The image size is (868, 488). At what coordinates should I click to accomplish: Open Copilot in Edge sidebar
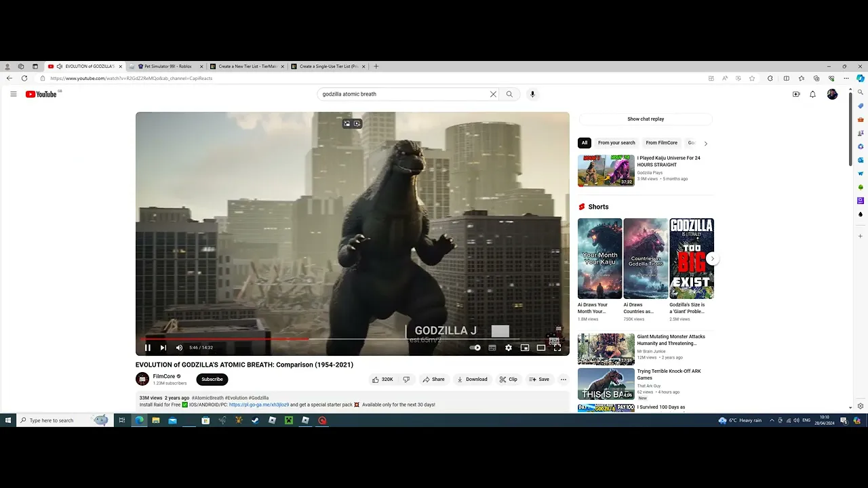point(861,79)
